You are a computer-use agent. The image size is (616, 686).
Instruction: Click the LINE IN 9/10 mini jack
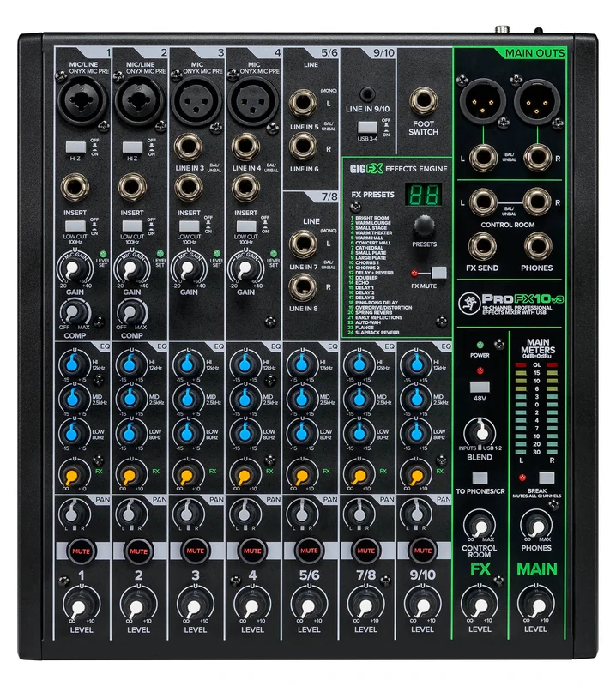367,94
